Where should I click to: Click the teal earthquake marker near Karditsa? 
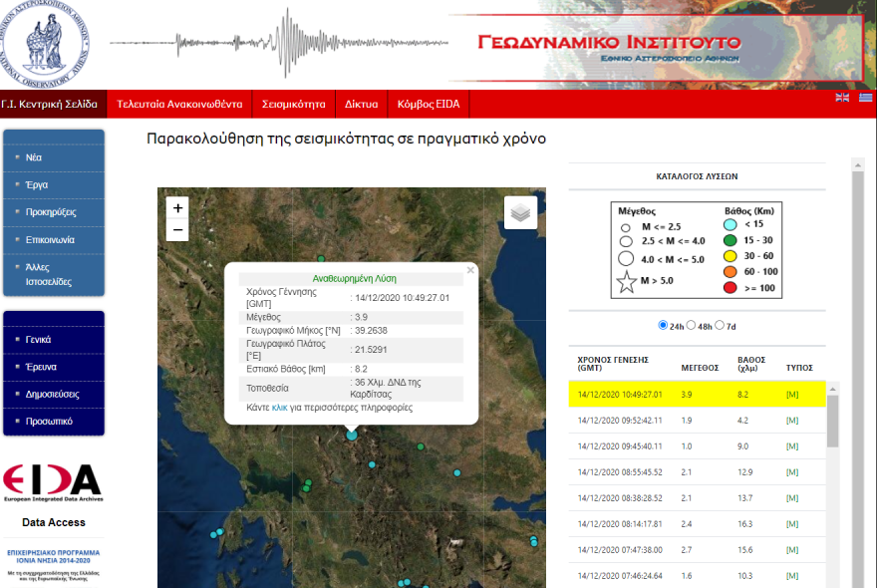(x=351, y=436)
